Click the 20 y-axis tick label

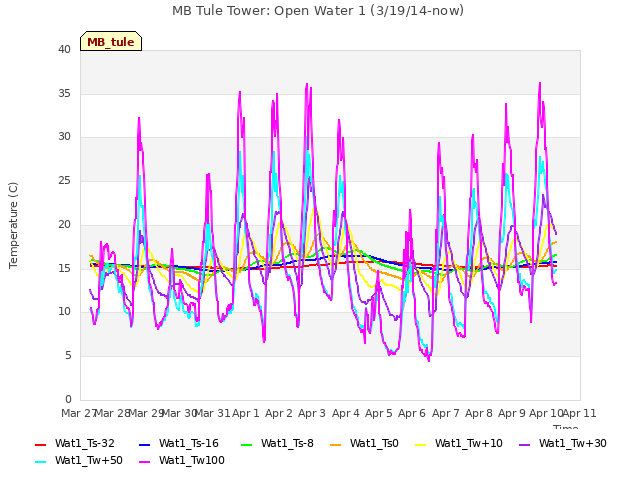point(64,224)
